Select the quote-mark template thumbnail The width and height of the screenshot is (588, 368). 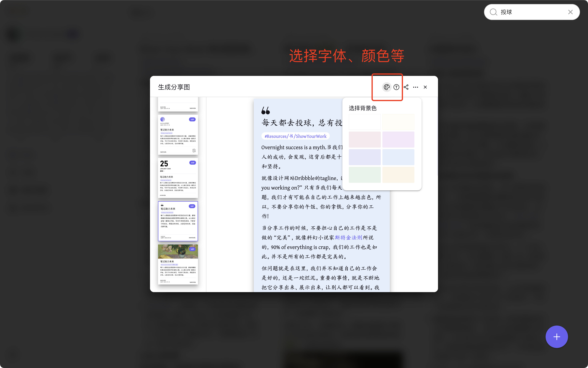[x=178, y=221]
